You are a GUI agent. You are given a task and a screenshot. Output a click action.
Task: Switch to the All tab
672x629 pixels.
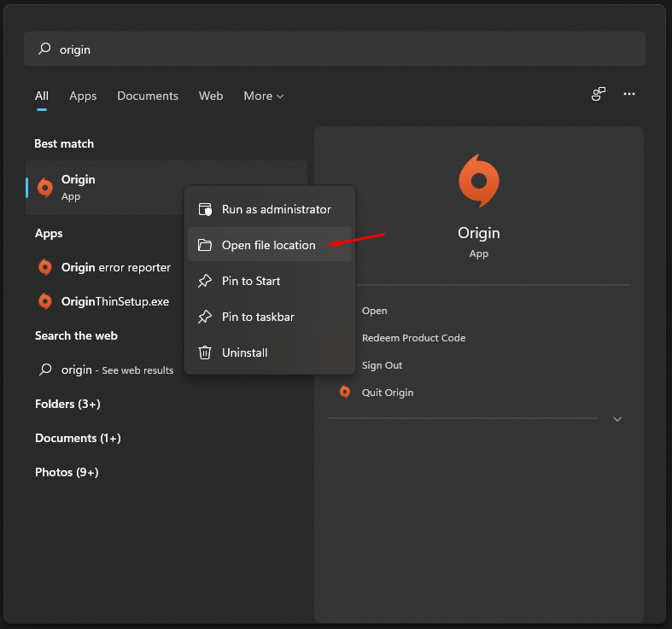(x=42, y=96)
